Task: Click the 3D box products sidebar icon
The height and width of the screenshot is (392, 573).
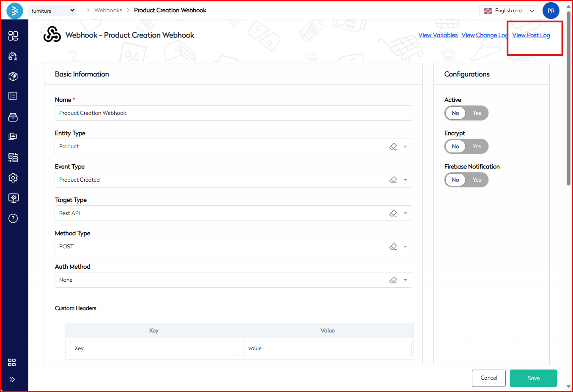Action: pyautogui.click(x=13, y=76)
